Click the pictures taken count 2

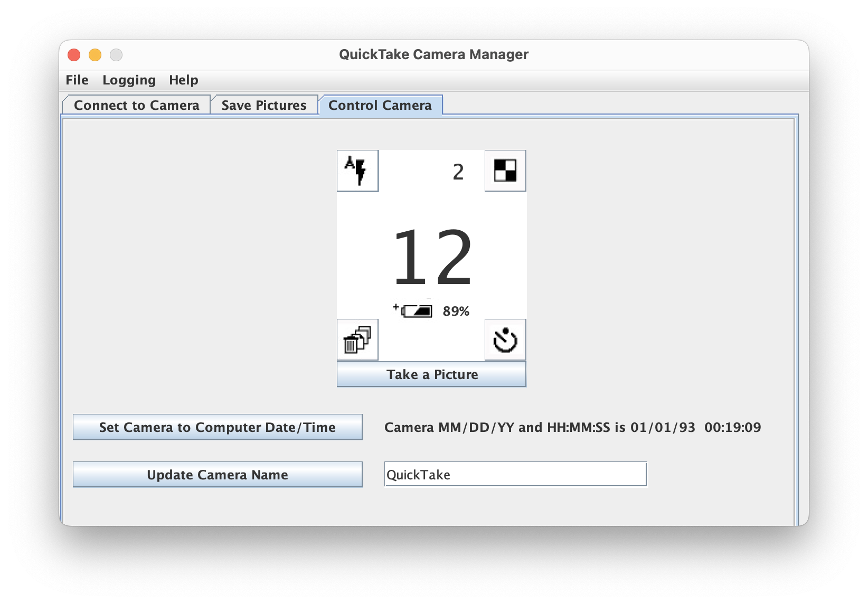(x=458, y=172)
